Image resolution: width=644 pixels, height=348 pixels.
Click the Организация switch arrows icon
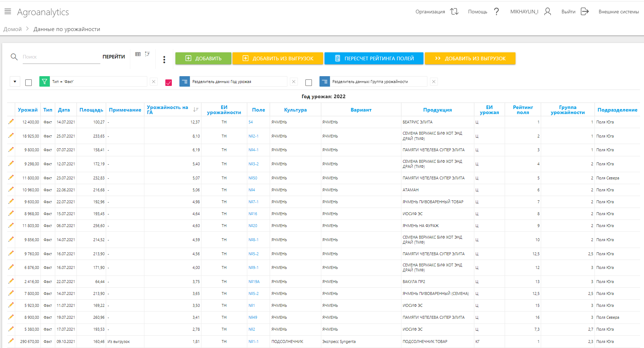pyautogui.click(x=454, y=12)
